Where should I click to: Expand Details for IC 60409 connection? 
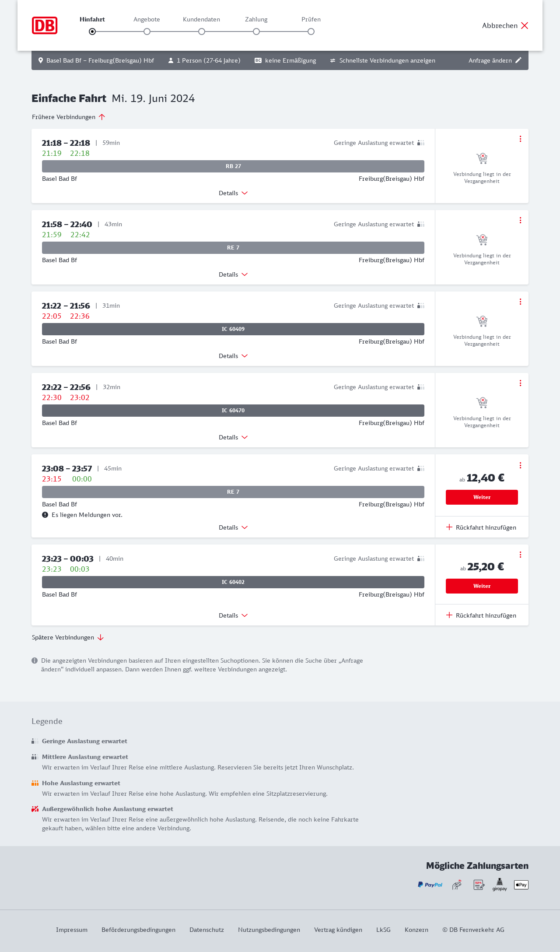coord(233,356)
